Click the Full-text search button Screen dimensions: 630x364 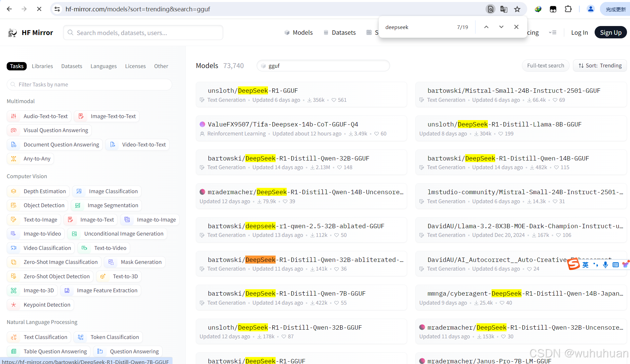(x=546, y=65)
